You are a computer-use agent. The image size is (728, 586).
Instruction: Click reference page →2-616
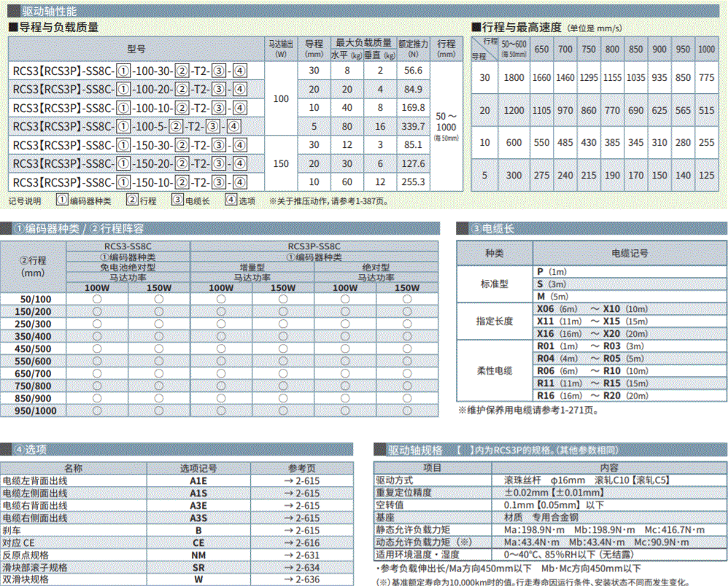coord(302,543)
